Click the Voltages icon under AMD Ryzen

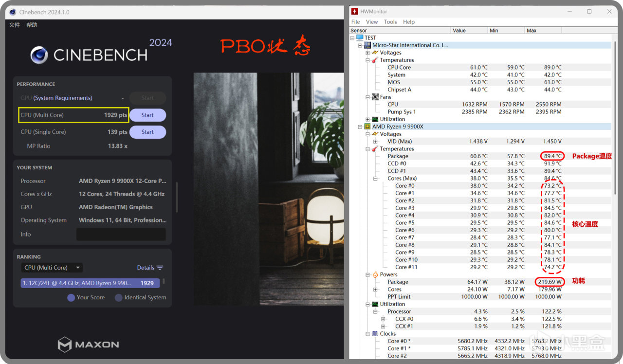[375, 134]
